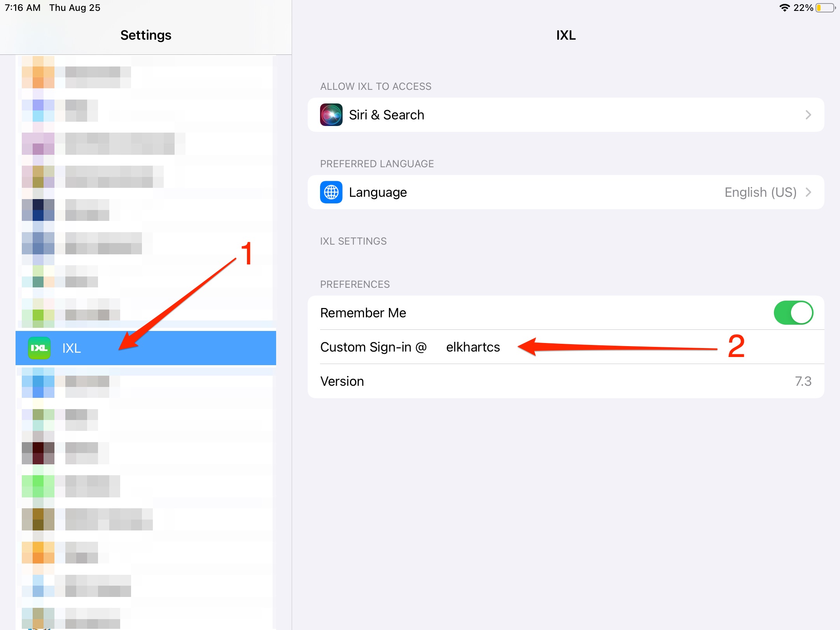
Task: Edit the Custom Sign-in elkhartcs field
Action: click(473, 347)
